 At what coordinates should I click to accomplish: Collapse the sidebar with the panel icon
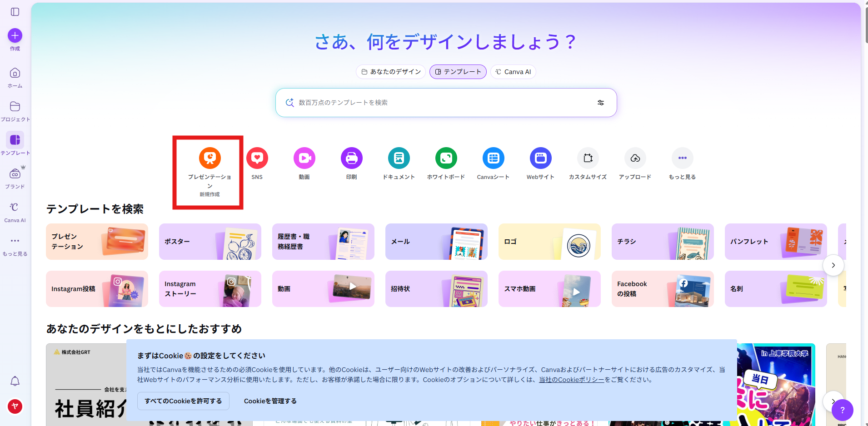click(15, 12)
